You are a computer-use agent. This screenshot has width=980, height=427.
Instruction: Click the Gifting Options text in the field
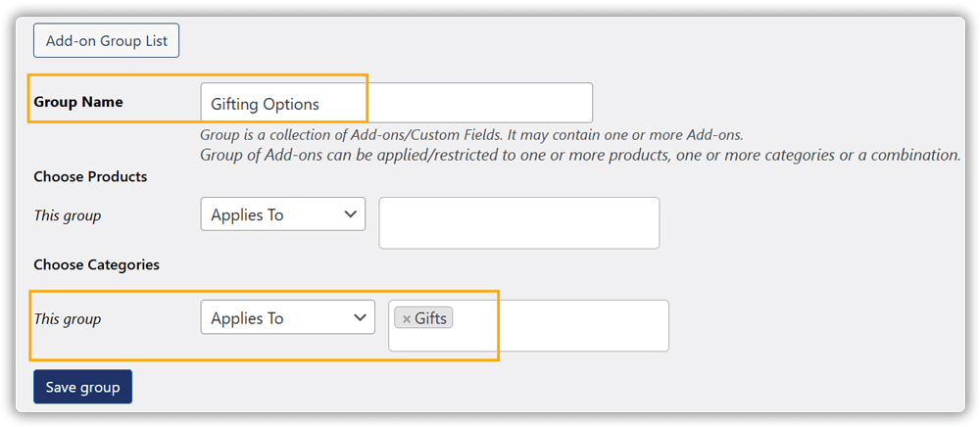(x=265, y=104)
